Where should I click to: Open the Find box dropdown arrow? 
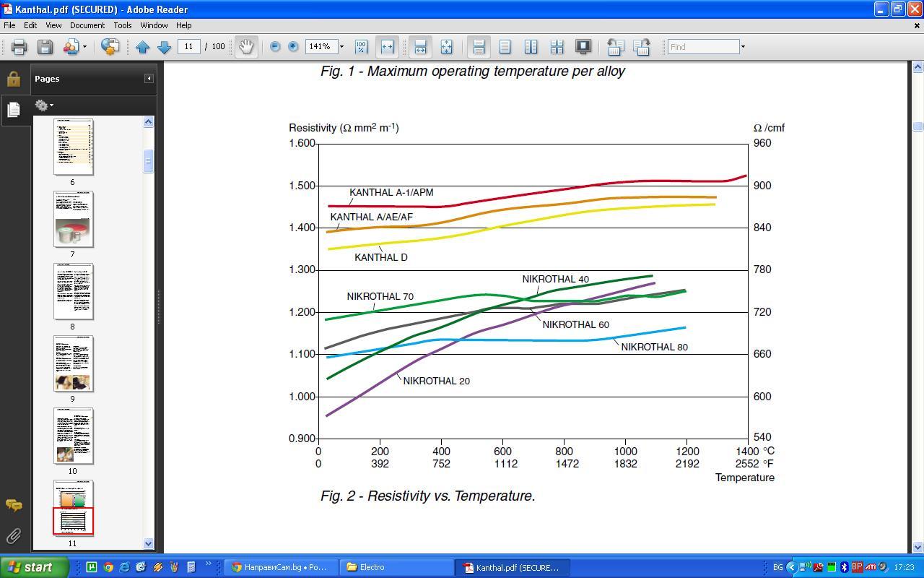tap(743, 47)
